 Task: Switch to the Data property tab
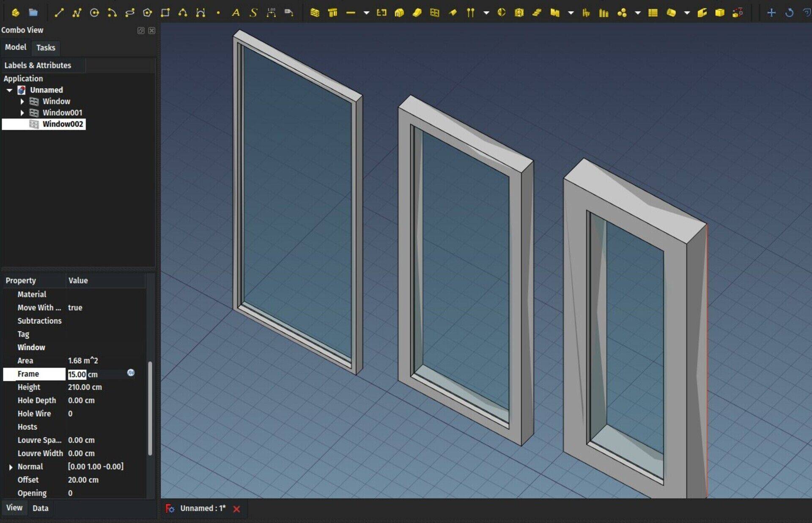click(40, 508)
